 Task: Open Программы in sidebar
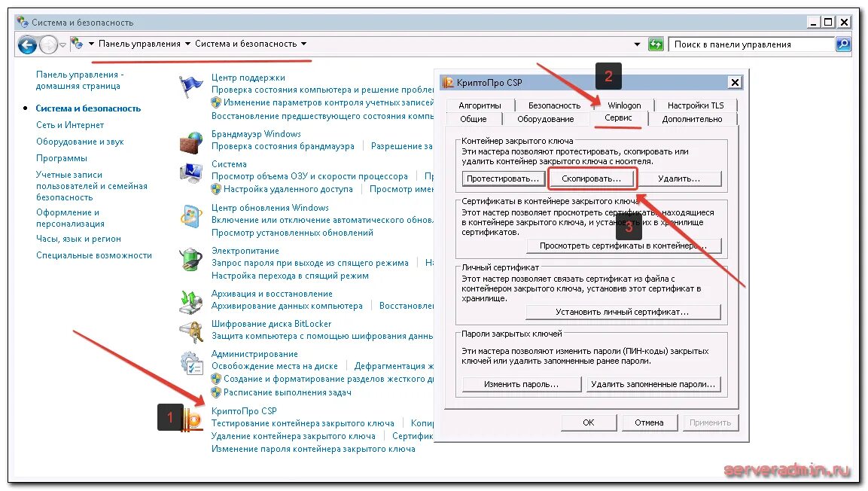[62, 158]
